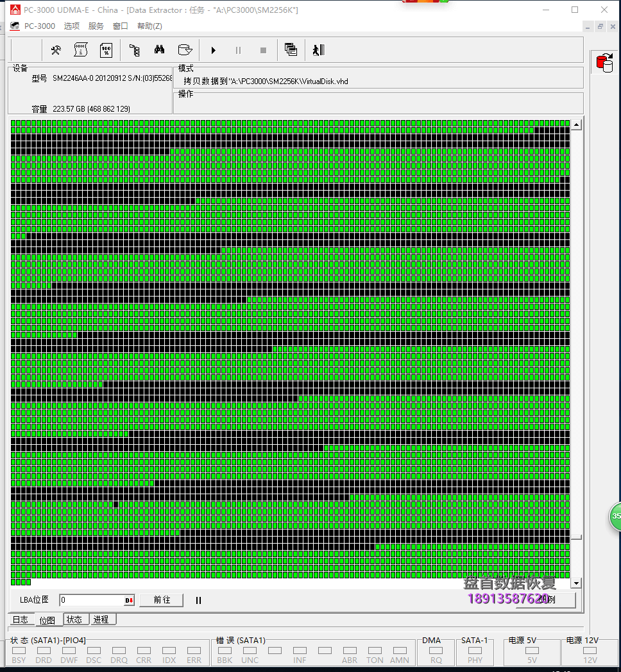Click the D arrow icon in LBA field
The width and height of the screenshot is (621, 672).
pos(129,600)
